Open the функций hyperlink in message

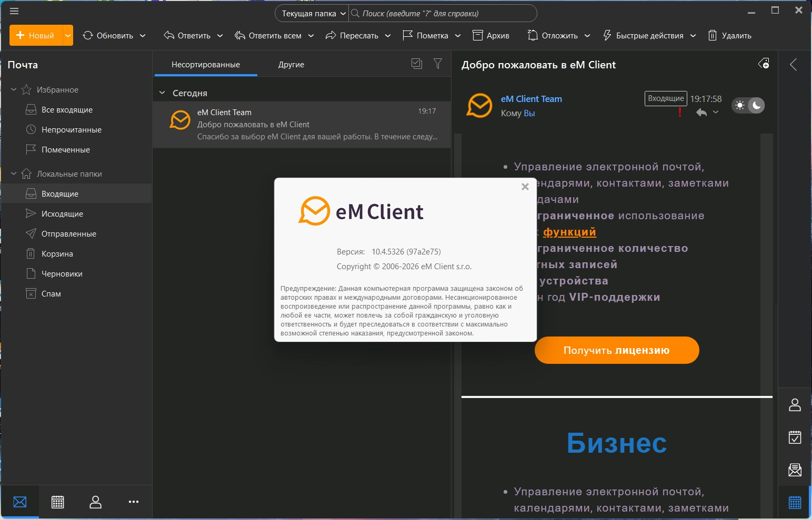(x=569, y=232)
